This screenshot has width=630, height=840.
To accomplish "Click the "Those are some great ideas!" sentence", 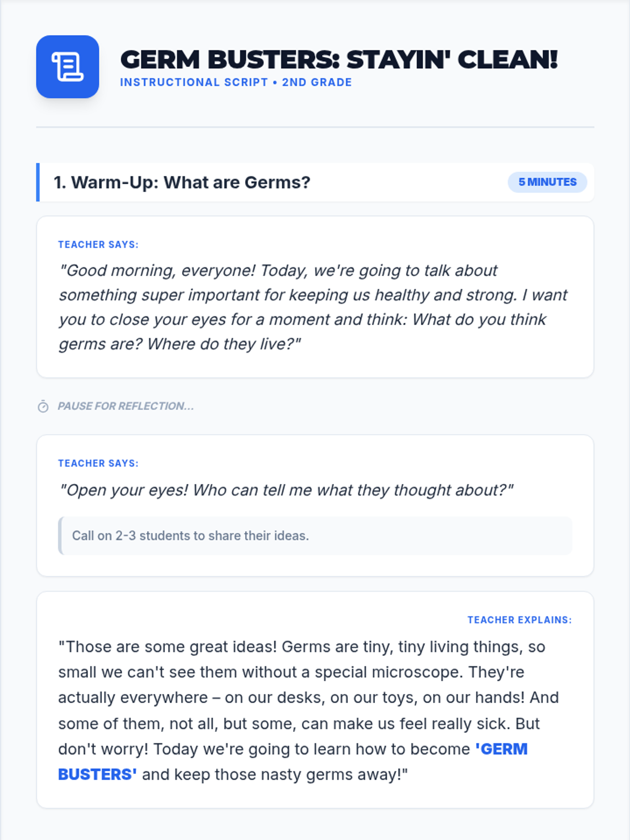I will 168,647.
